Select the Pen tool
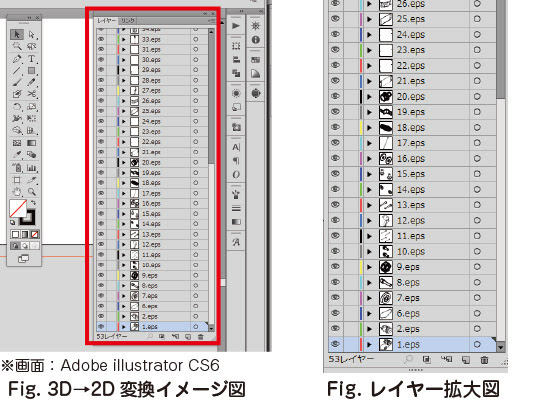554x401 pixels. coord(17,59)
